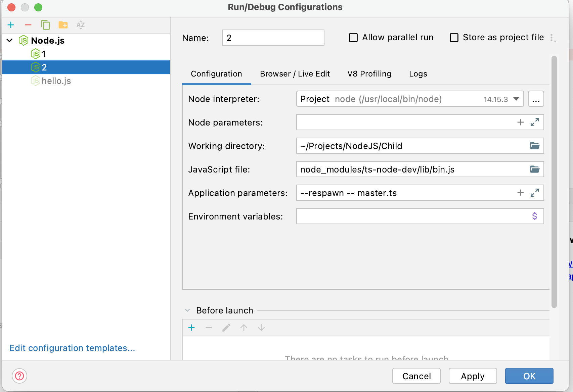573x392 pixels.
Task: Switch to the Configuration tab
Action: coord(216,74)
